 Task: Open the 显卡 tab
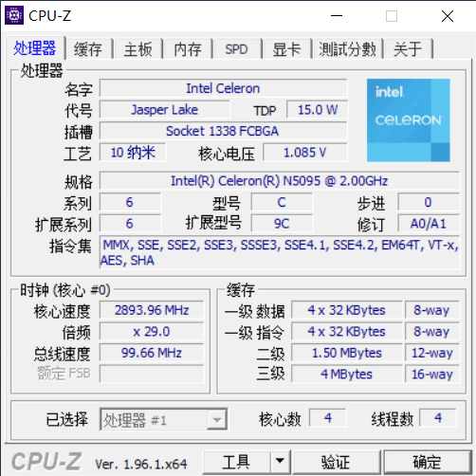286,49
